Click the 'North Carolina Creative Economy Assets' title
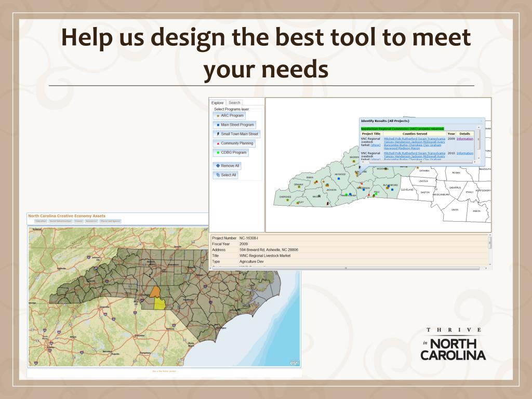 point(67,216)
